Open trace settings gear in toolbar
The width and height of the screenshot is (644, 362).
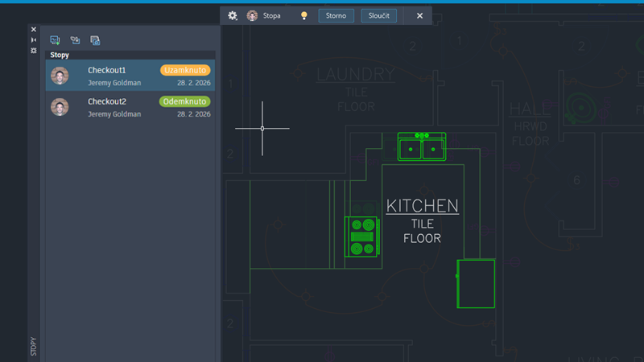233,15
